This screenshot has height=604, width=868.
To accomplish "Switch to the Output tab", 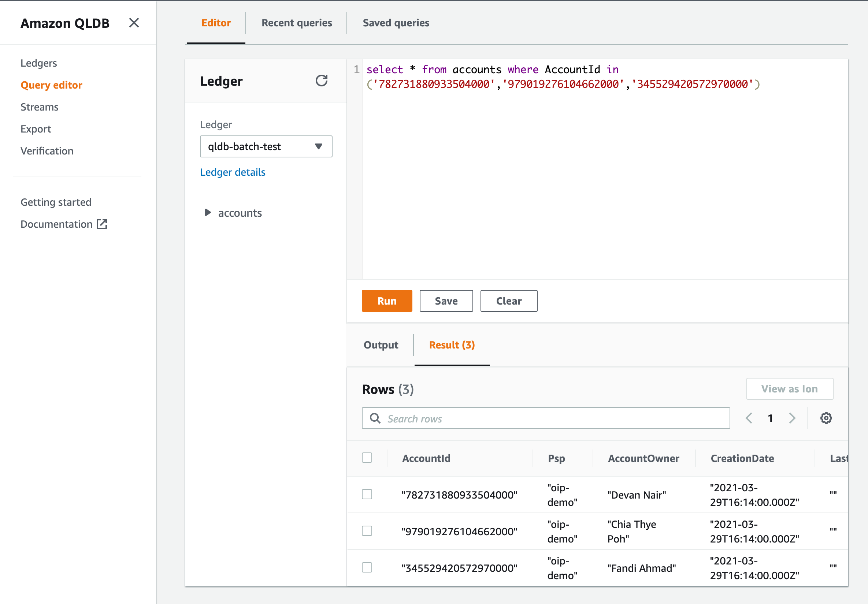I will (381, 345).
